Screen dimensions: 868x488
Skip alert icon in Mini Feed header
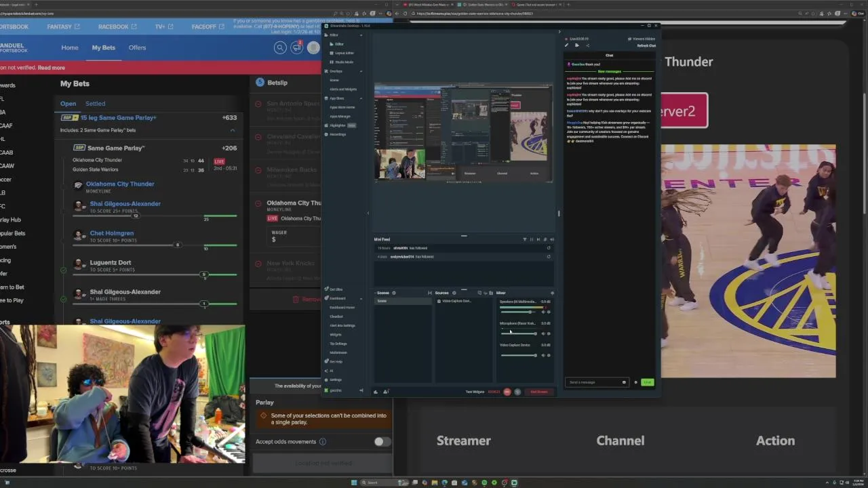click(538, 239)
